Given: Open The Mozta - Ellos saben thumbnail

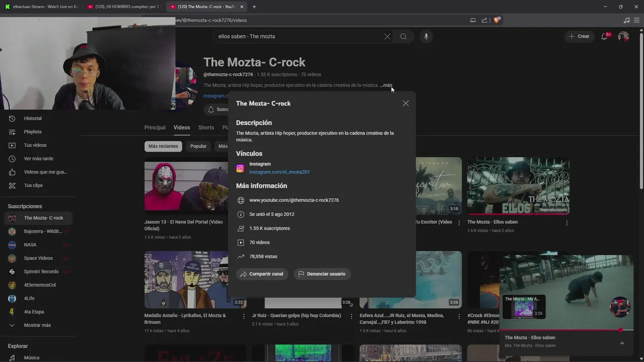Looking at the screenshot, I should (518, 186).
